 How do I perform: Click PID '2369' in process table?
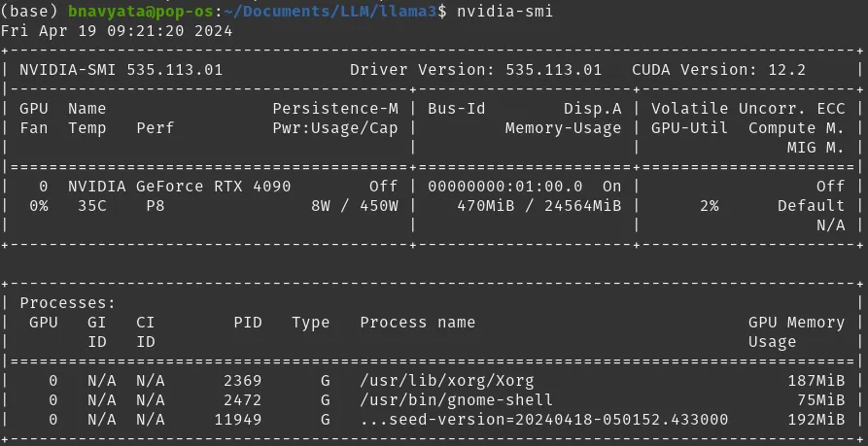point(242,381)
